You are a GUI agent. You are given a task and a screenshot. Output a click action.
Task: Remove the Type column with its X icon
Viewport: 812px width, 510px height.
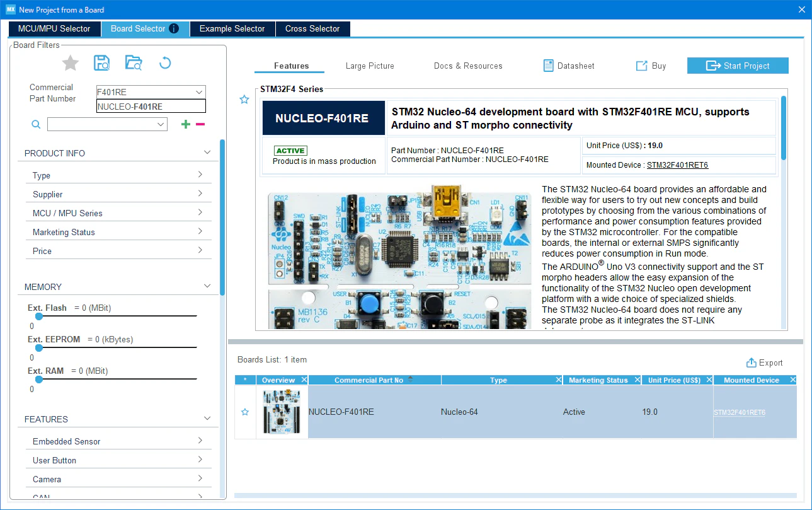[559, 380]
